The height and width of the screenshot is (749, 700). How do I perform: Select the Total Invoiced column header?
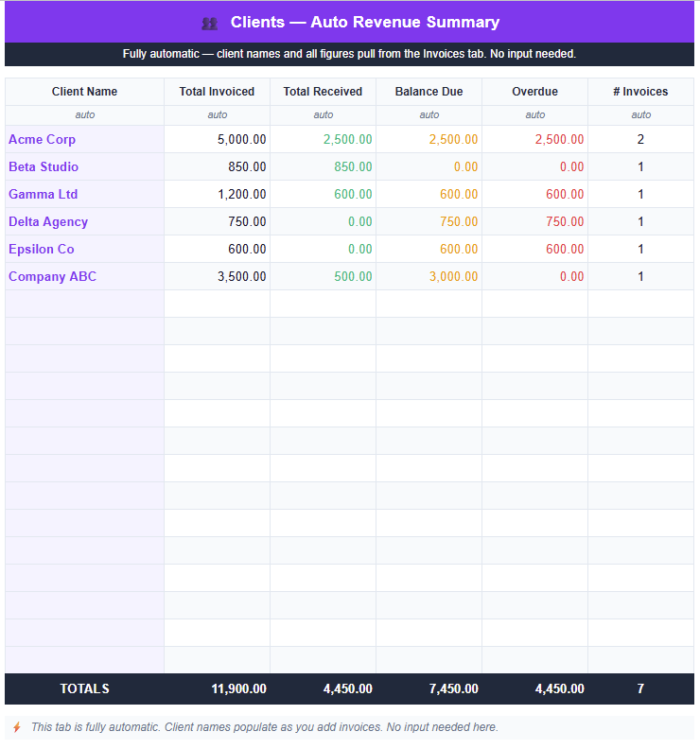[217, 91]
